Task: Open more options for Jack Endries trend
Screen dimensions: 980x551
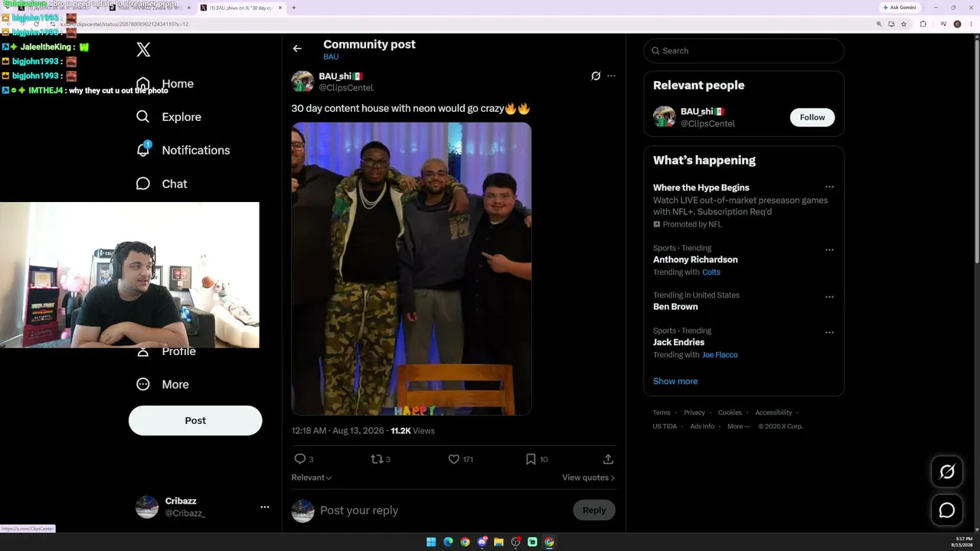Action: coord(829,333)
